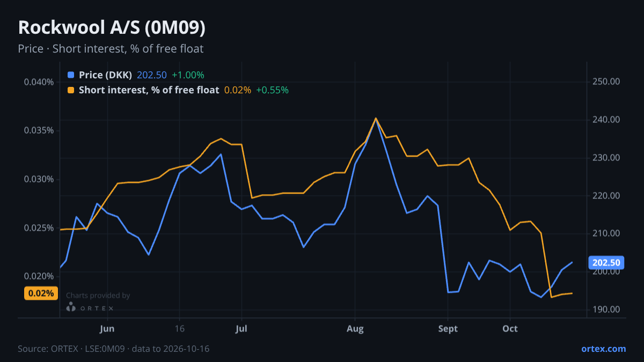Click the 240.00 right axis label
The image size is (644, 362).
click(606, 120)
